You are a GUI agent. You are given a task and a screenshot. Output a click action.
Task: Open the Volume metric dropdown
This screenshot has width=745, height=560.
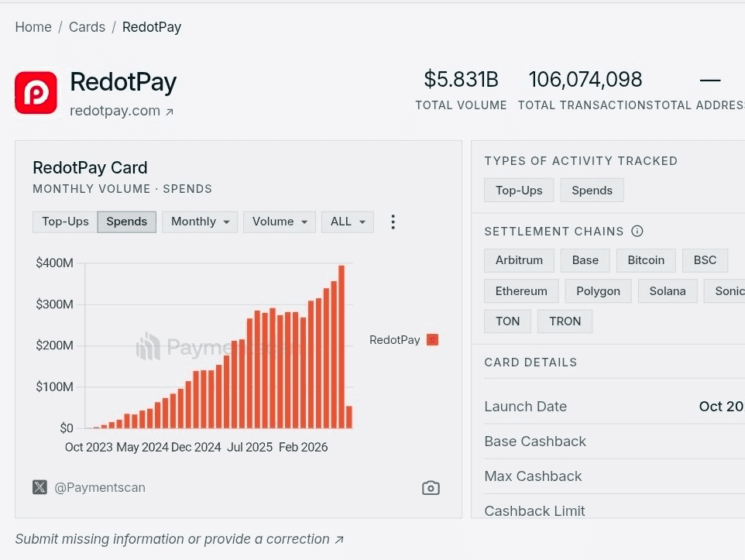point(280,222)
